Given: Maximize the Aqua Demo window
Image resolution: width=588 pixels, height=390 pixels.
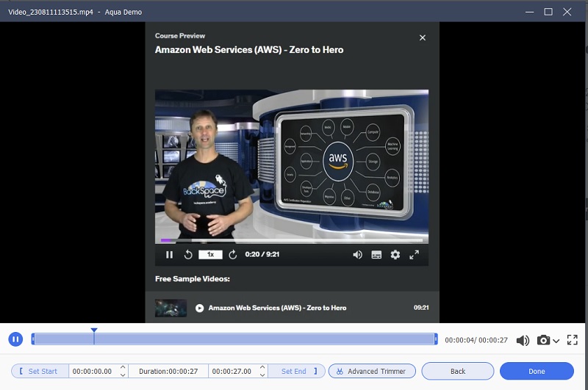Looking at the screenshot, I should click(548, 12).
